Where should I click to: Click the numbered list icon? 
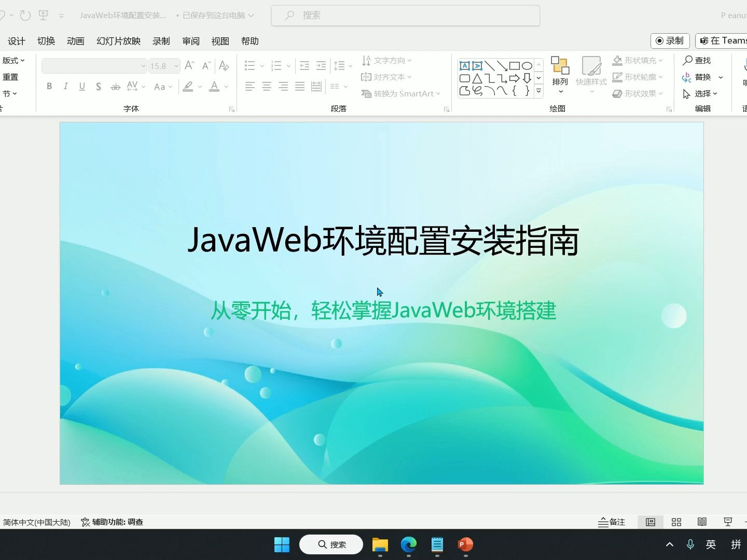click(276, 66)
